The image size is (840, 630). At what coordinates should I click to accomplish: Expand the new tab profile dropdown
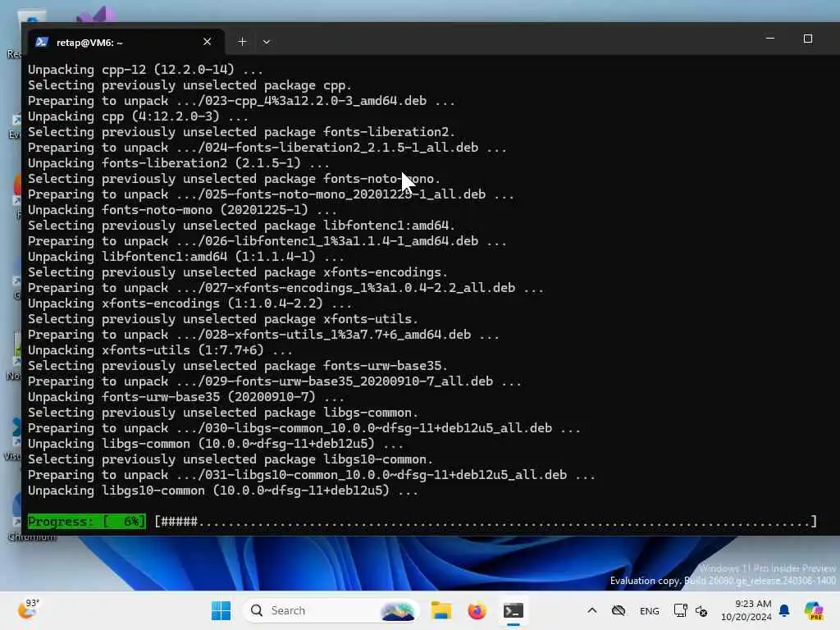(267, 42)
